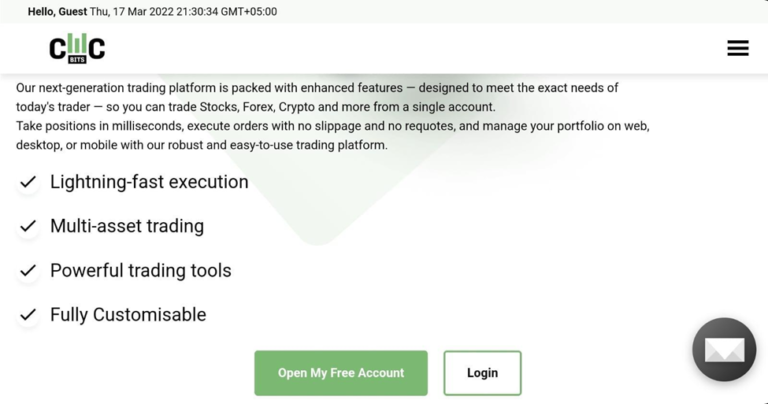
Task: Click the date and time display
Action: (x=182, y=12)
